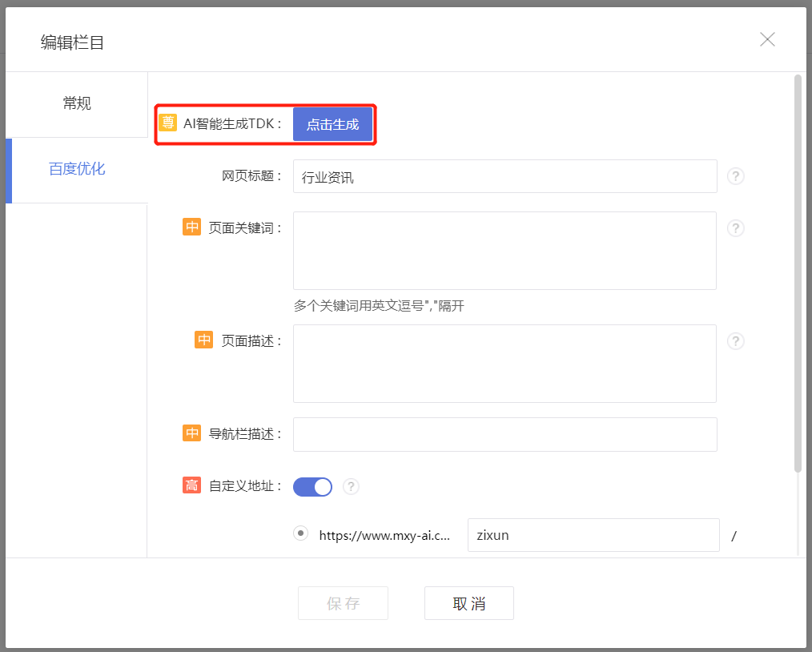
Task: Click the 保存 button
Action: [x=343, y=603]
